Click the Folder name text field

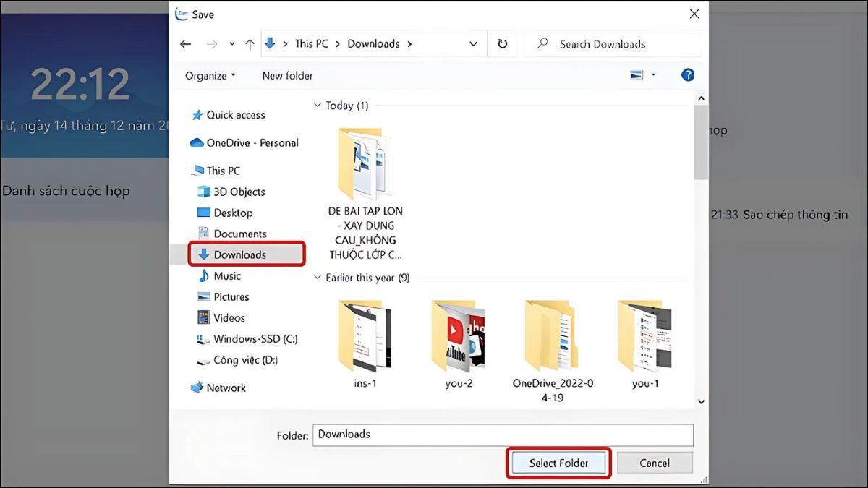point(503,435)
